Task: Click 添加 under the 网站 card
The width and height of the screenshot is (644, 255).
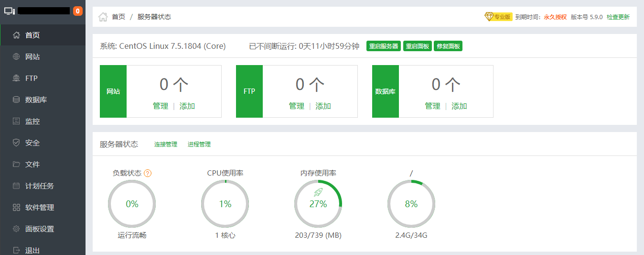Action: (187, 106)
